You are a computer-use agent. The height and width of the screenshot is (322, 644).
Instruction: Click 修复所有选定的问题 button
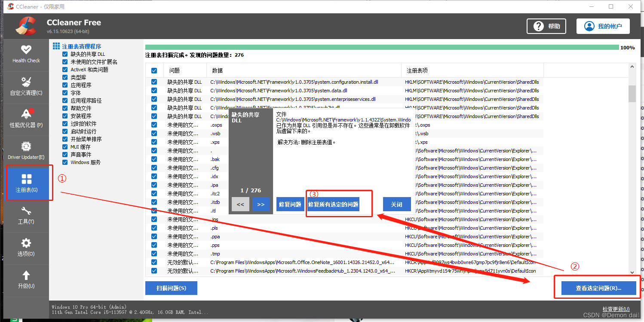(333, 204)
